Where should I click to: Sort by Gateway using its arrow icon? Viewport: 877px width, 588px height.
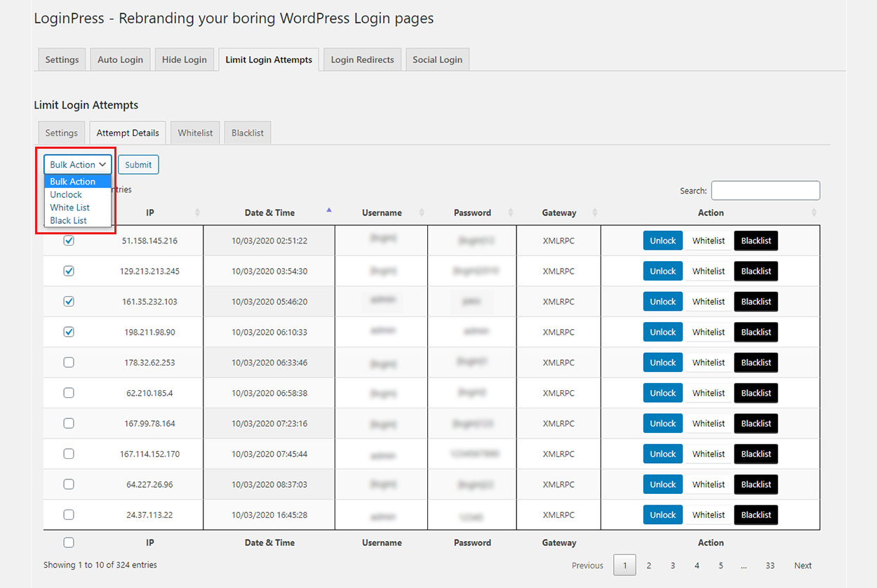595,213
